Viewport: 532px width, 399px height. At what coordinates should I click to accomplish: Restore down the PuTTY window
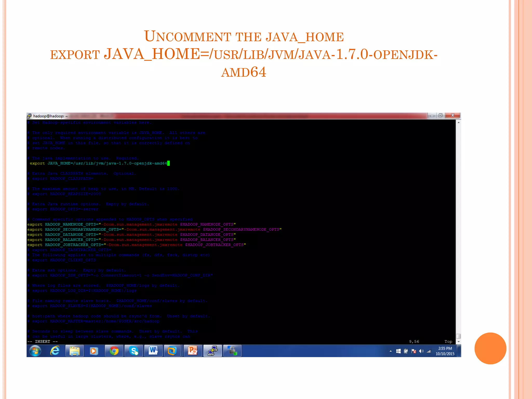point(440,116)
